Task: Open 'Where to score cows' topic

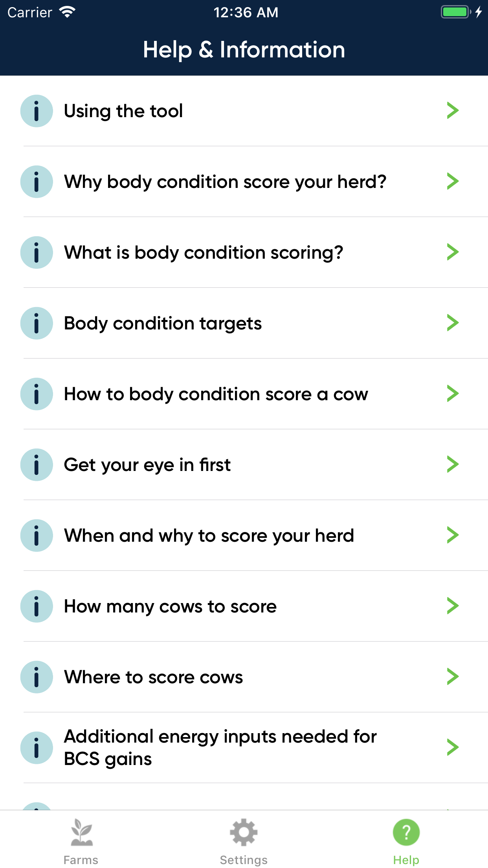Action: click(x=154, y=677)
